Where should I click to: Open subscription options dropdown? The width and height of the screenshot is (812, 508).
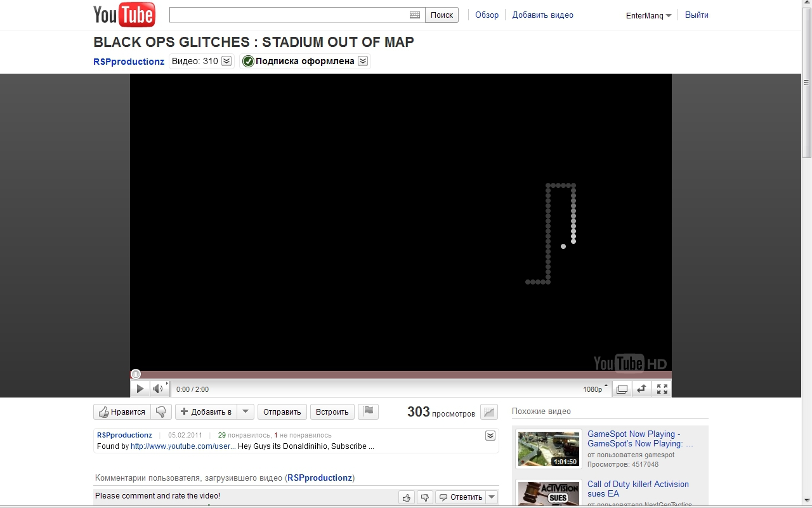363,62
